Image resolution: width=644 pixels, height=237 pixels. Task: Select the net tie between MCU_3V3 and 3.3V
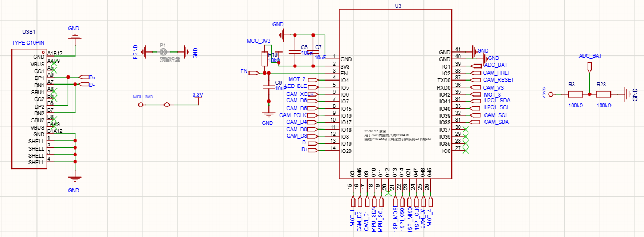pos(167,105)
